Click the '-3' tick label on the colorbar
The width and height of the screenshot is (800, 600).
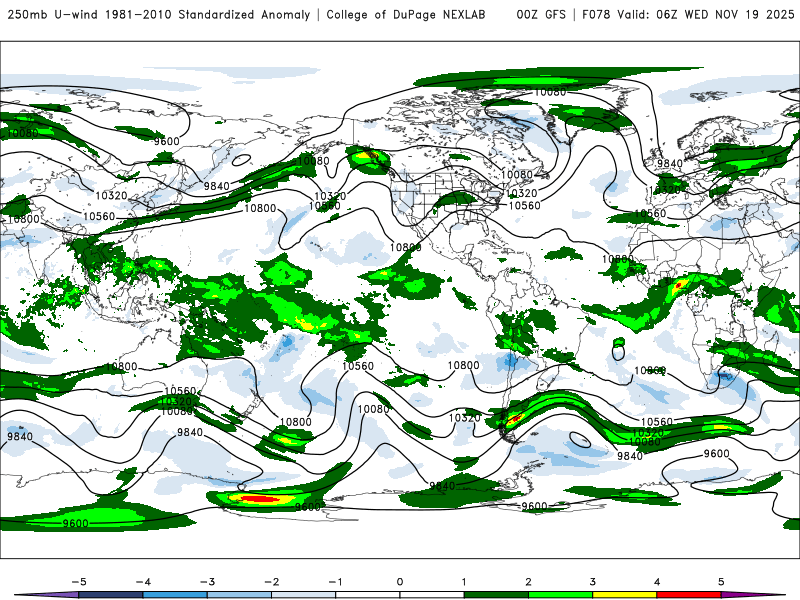(207, 582)
